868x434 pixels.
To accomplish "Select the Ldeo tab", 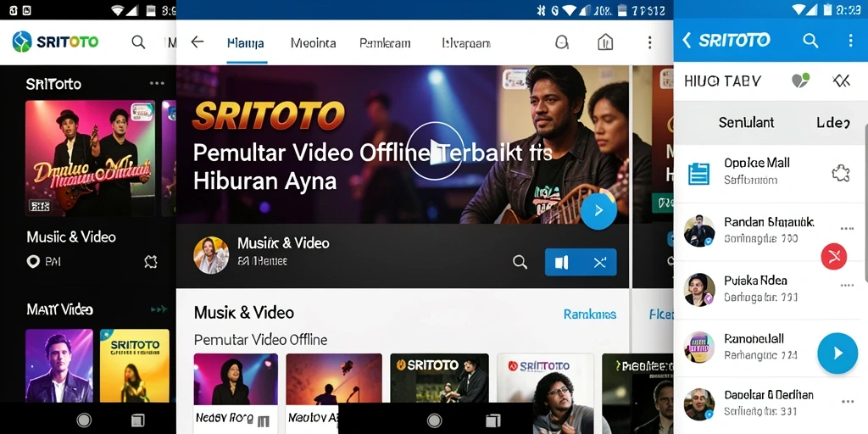I will point(833,122).
